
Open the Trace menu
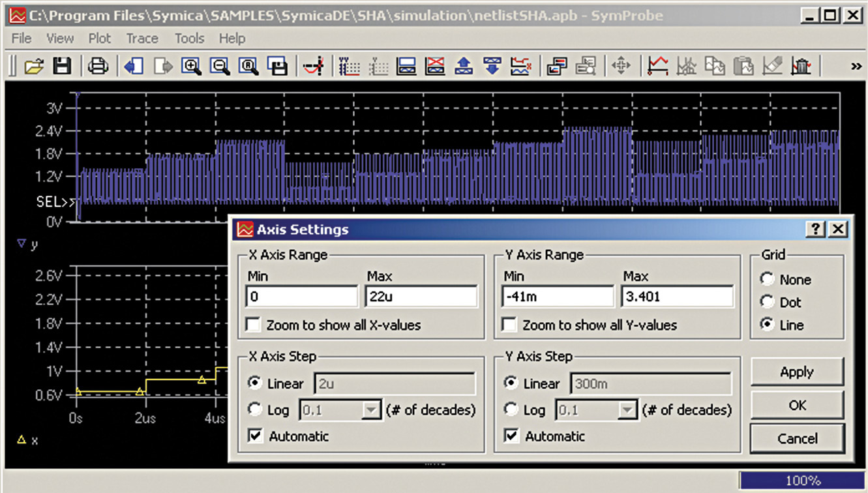point(142,38)
